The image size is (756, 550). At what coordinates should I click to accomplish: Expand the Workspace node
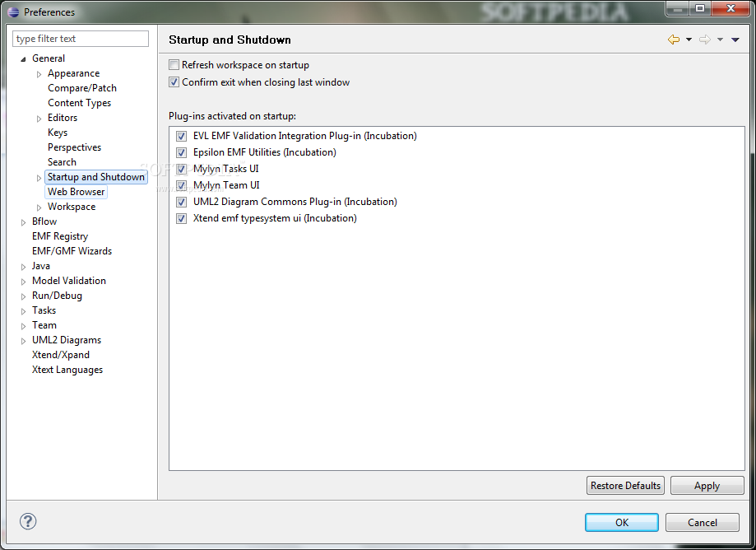coord(39,207)
